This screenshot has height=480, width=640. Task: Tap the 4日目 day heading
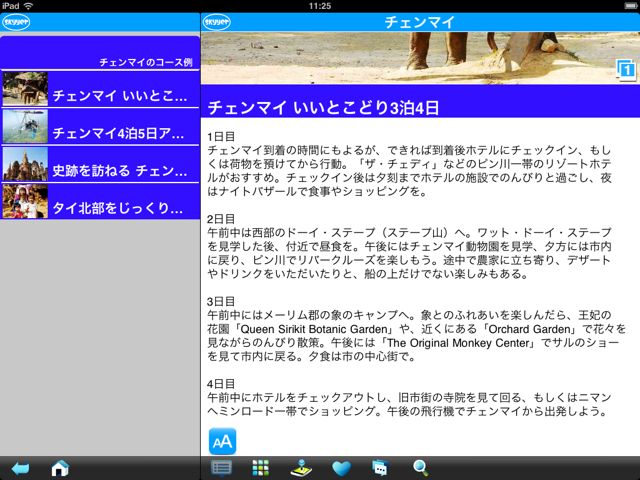point(221,384)
